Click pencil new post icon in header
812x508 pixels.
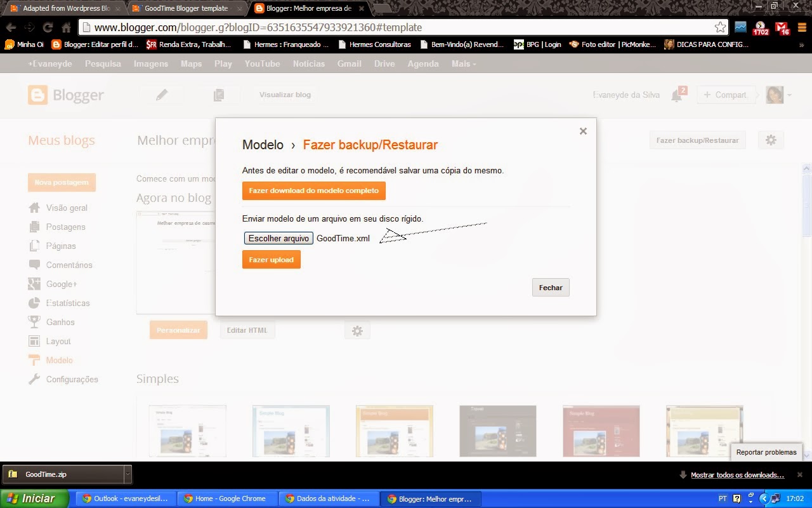coord(162,95)
